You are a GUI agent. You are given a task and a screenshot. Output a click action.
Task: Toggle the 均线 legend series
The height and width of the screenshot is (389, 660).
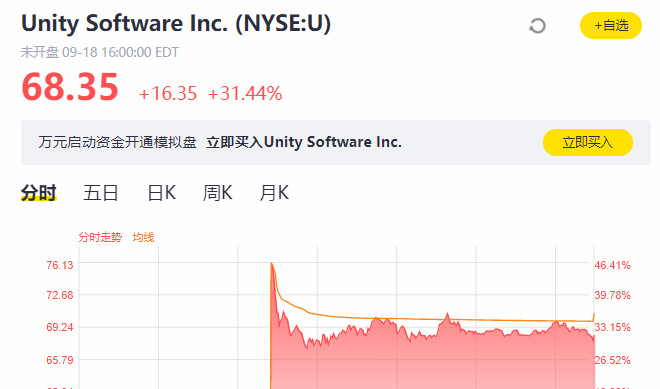point(143,237)
